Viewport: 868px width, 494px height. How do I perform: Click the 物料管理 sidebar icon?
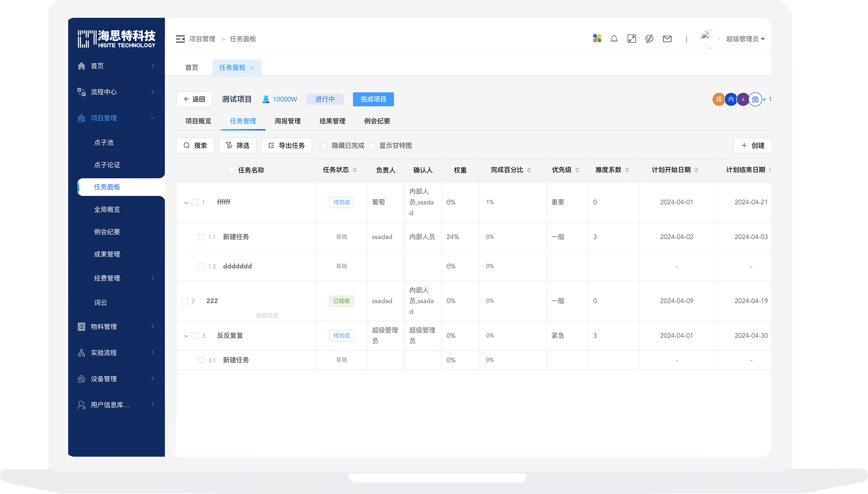click(81, 327)
